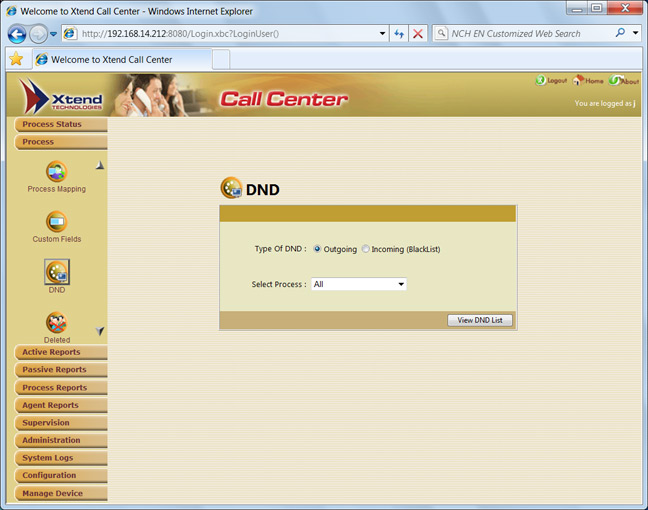Open the search provider options dropdown
The image size is (648, 510).
636,33
